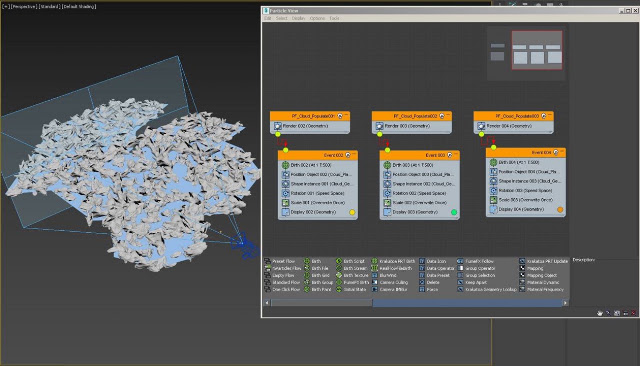Click yellow color dot of Display 002
The image size is (640, 366).
352,212
